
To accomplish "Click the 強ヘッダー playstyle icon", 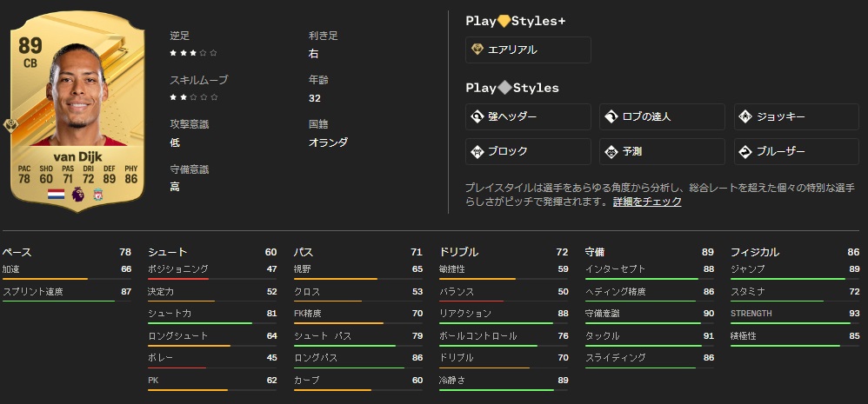I will click(x=477, y=116).
